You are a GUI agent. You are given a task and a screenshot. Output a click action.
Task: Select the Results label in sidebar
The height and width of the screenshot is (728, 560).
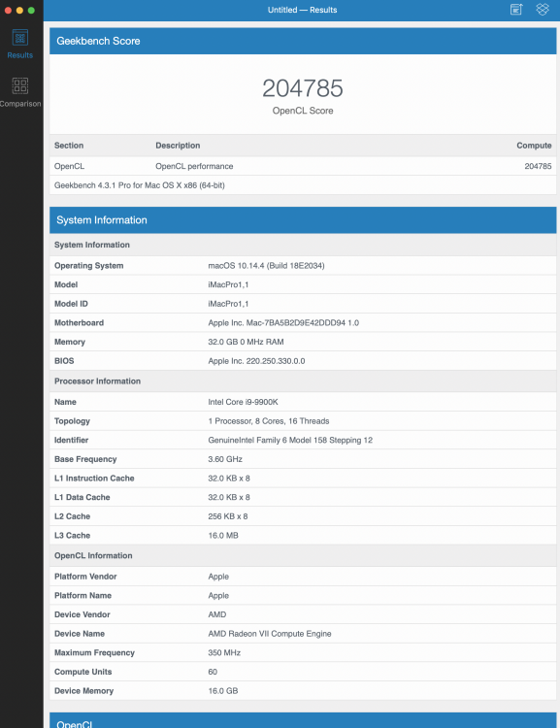click(x=20, y=55)
